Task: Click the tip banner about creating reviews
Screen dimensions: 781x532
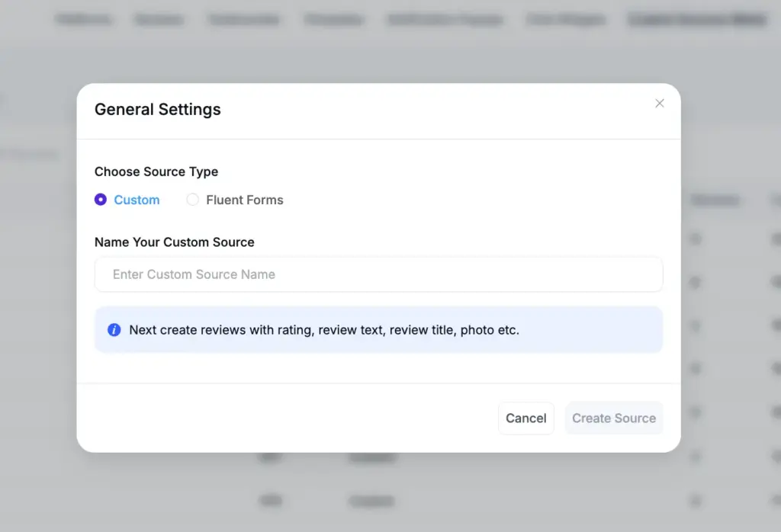Action: click(378, 330)
